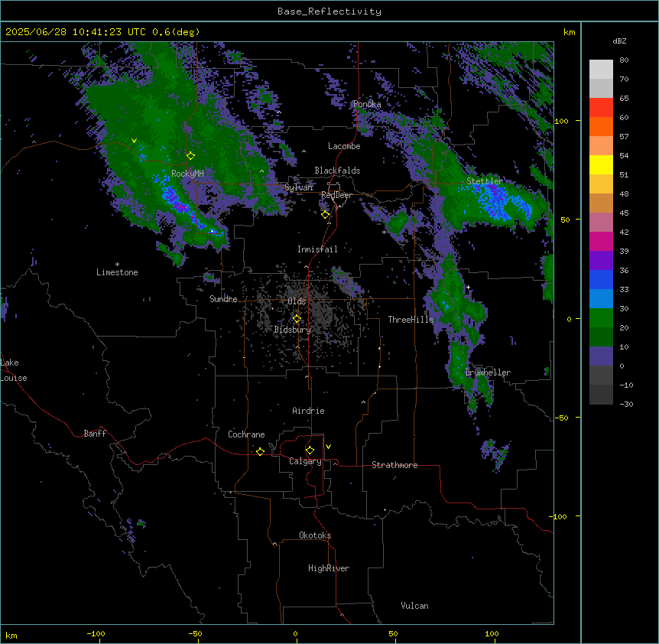This screenshot has width=659, height=644.
Task: Click the RockyMH label
Action: tap(187, 174)
